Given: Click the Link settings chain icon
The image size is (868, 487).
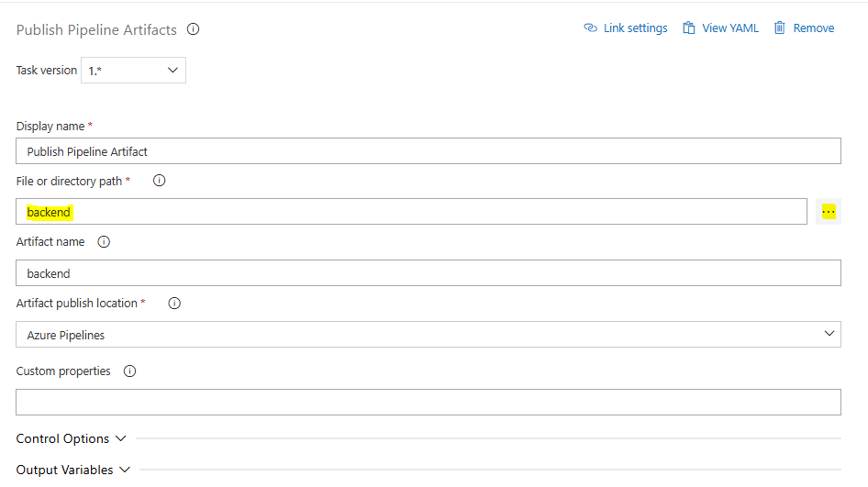Looking at the screenshot, I should pos(591,28).
